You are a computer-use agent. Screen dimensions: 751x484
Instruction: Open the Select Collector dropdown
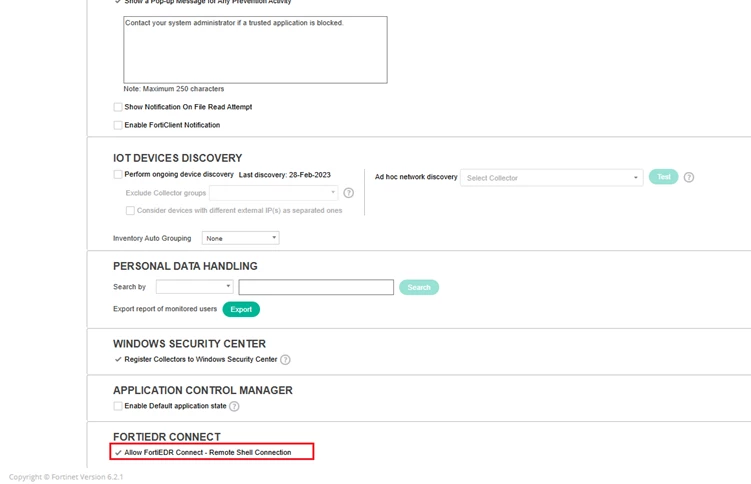[x=551, y=178]
